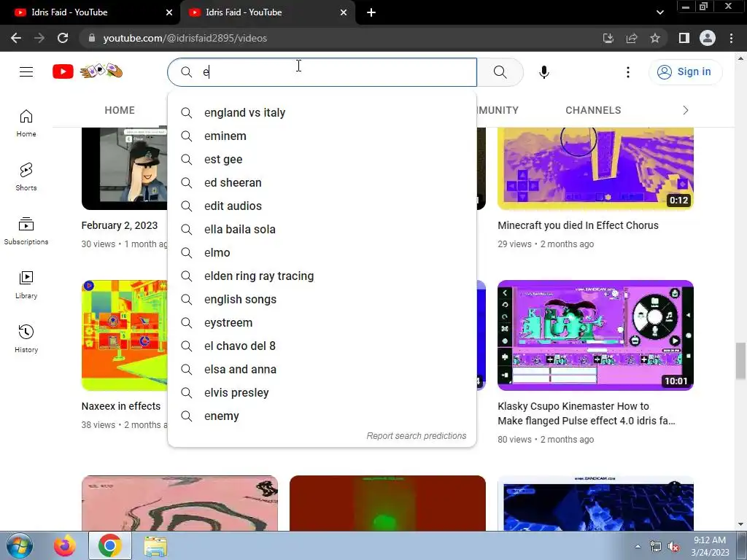Share this page from address bar
The height and width of the screenshot is (560, 747).
(632, 38)
